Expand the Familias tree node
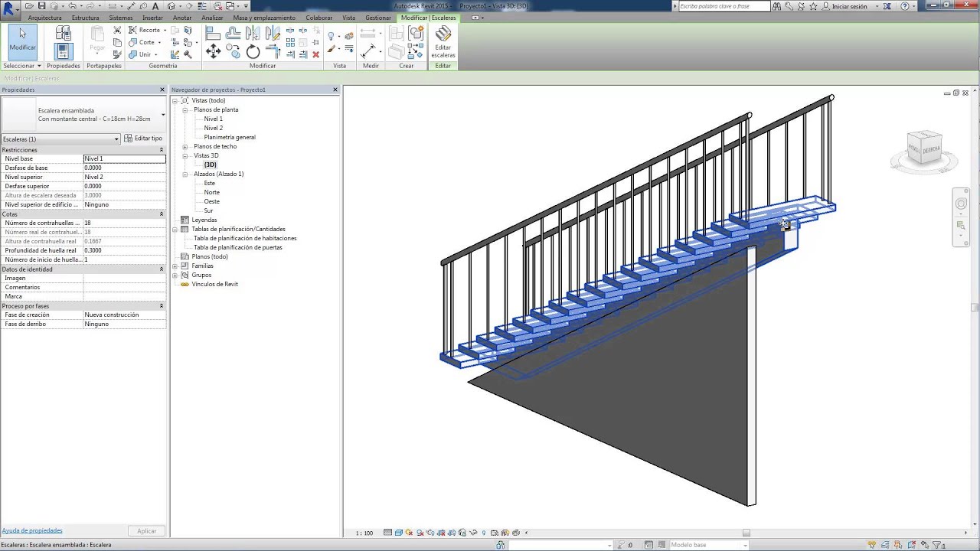The image size is (980, 551). pyautogui.click(x=175, y=266)
